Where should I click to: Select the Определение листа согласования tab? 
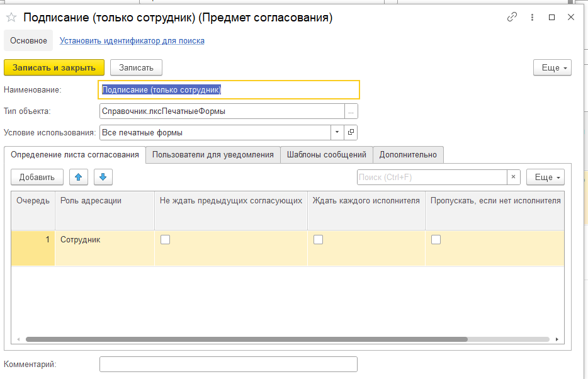pos(75,155)
